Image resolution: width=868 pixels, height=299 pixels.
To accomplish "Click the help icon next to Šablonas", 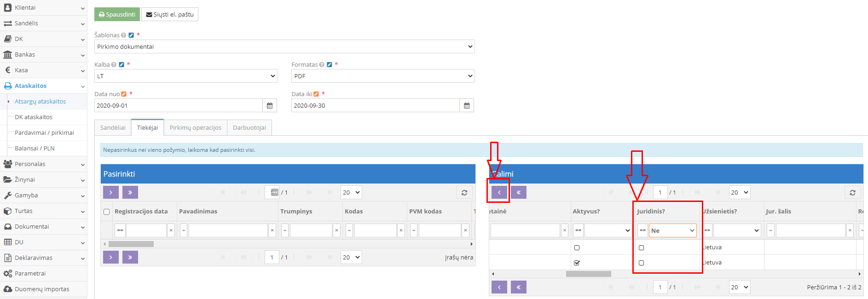I will point(124,35).
